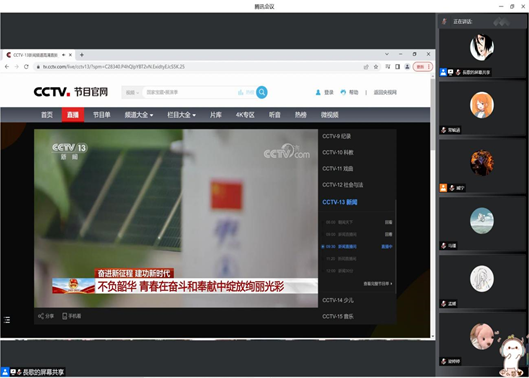Click the live 09:30 program entry
Viewport: 529px width, 378px height.
[357, 247]
